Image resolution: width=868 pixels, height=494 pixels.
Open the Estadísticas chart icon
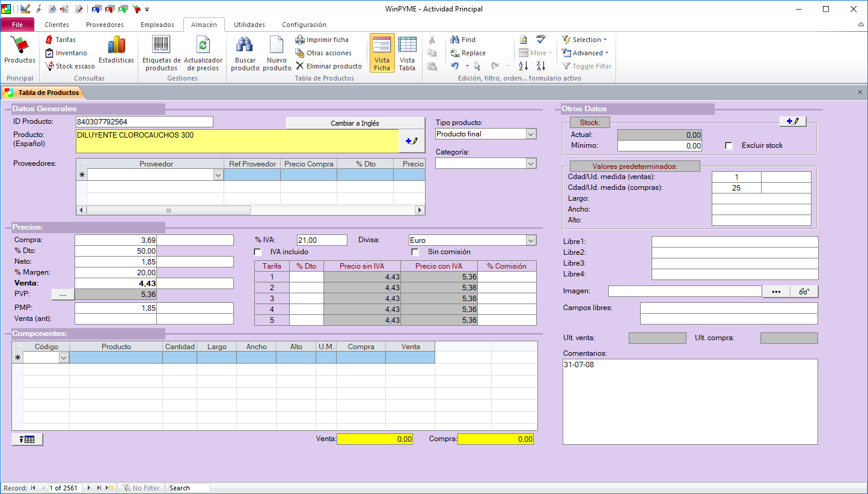coord(116,50)
